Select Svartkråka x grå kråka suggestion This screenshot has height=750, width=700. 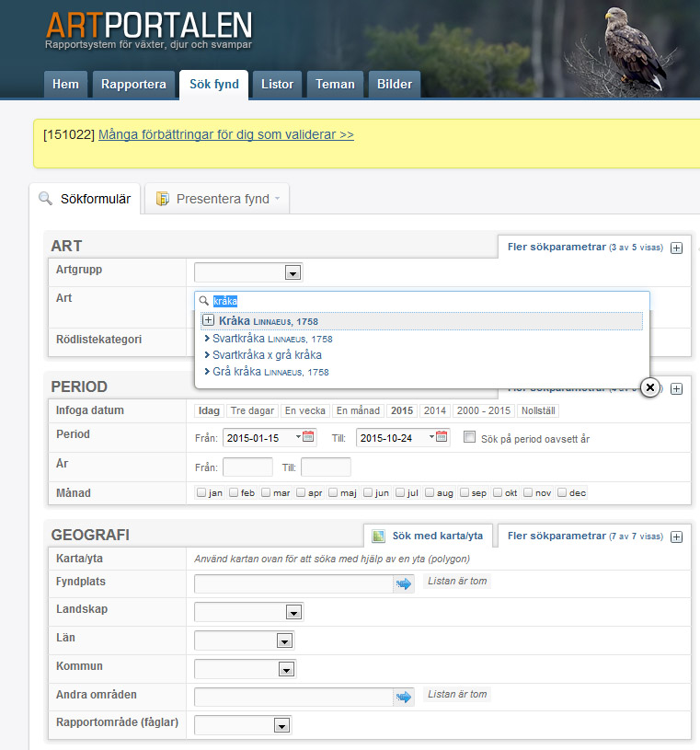(267, 355)
